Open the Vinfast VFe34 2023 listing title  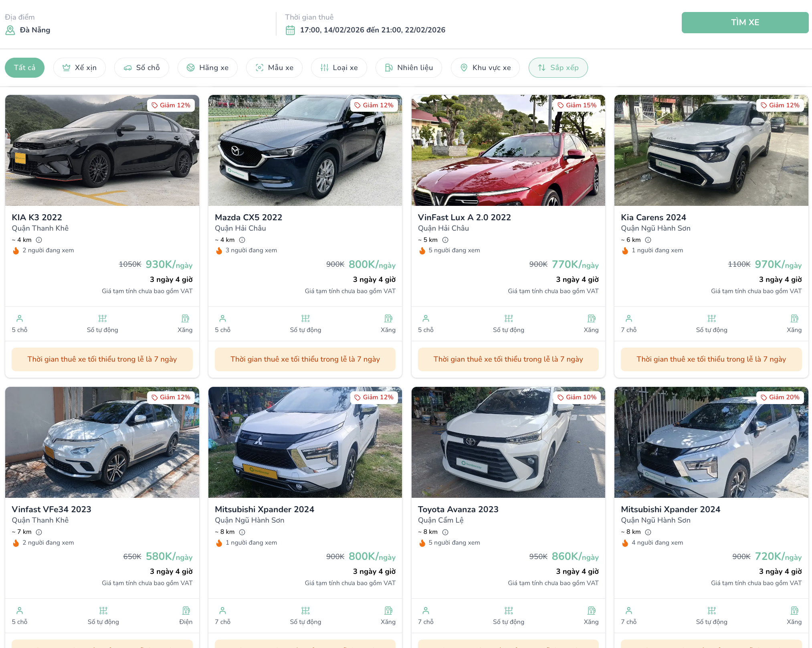coord(51,509)
